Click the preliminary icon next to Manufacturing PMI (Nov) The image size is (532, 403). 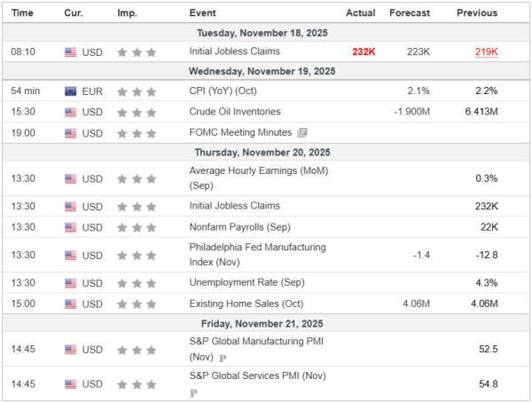[x=223, y=358]
